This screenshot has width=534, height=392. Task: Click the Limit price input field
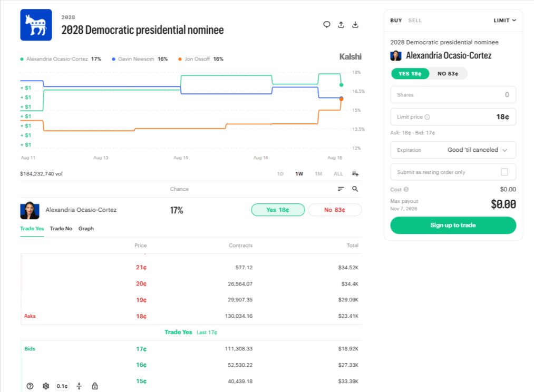(x=453, y=117)
